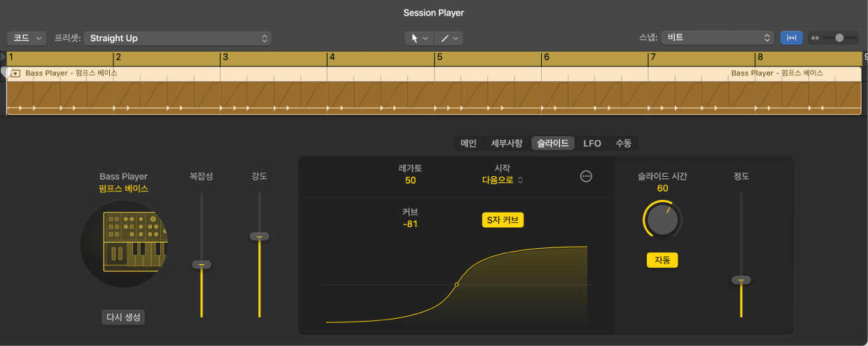Image resolution: width=868 pixels, height=346 pixels.
Task: Switch to the LFO tab
Action: click(x=592, y=143)
